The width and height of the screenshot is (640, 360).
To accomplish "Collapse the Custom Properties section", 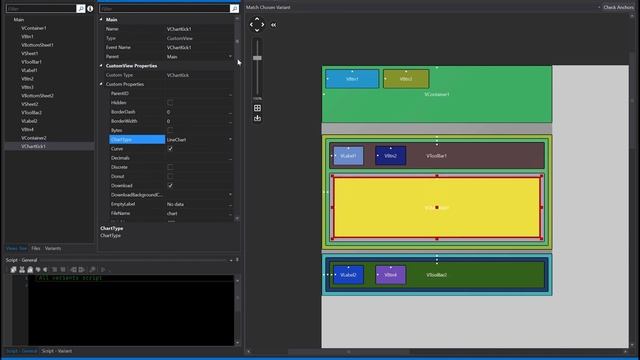I will tap(101, 84).
